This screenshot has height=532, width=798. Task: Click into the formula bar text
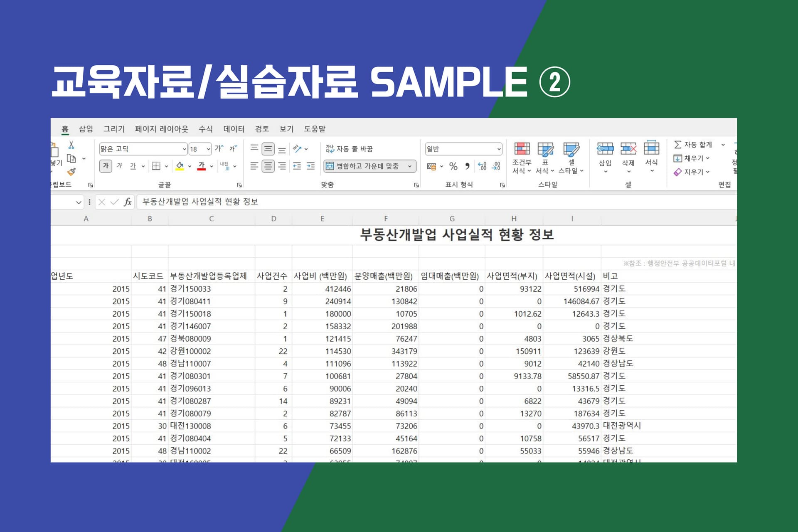pos(200,202)
